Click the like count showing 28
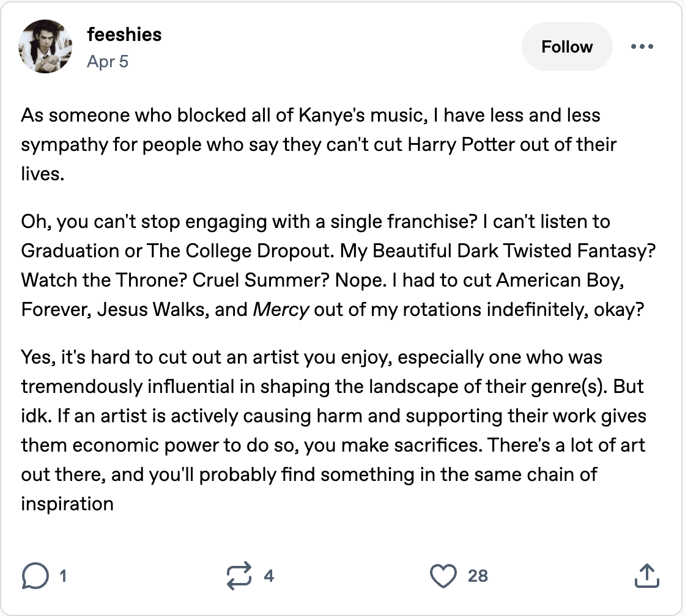685x616 pixels. [x=478, y=576]
